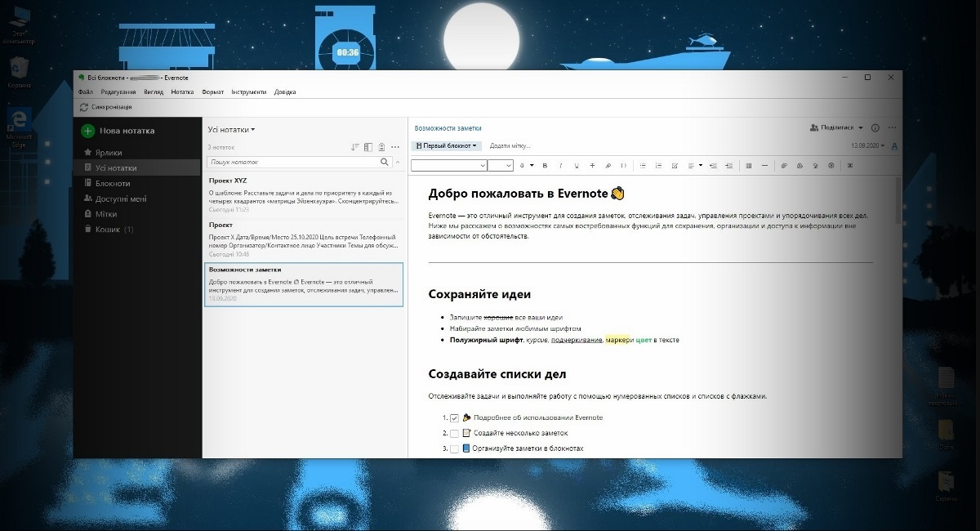Insert a horizontal rule line
Screen dimensions: 980x531
(764, 165)
